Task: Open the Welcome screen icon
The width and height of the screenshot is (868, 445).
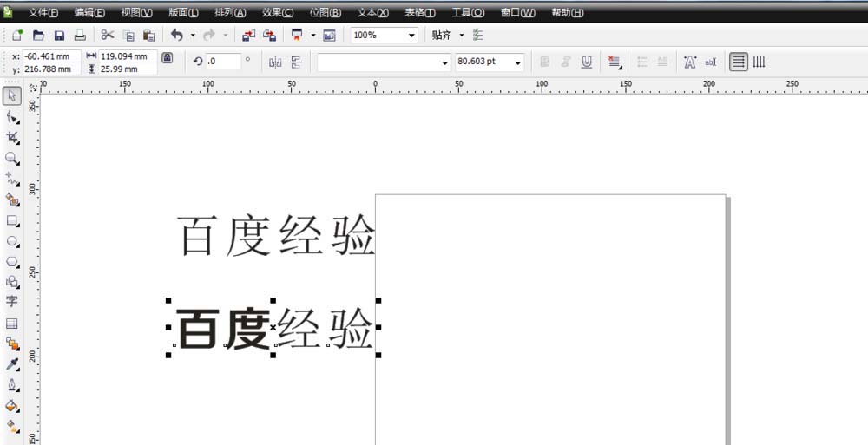Action: coord(329,36)
